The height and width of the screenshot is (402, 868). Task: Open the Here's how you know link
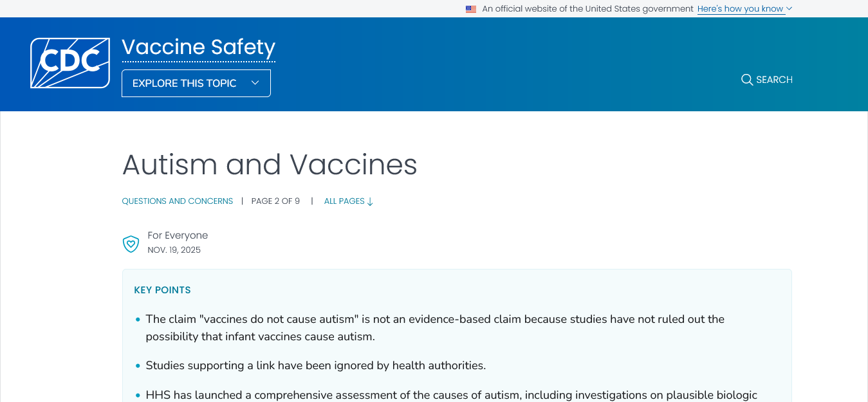740,9
